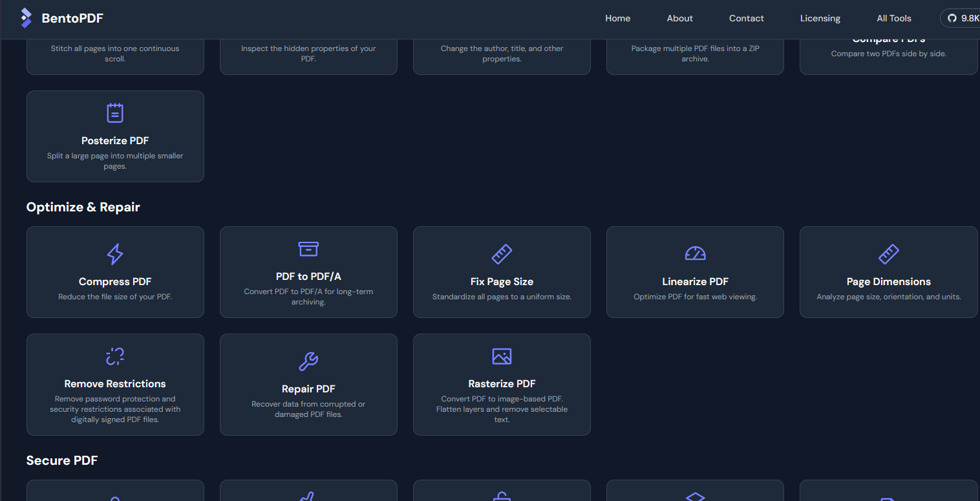The image size is (980, 501).
Task: Open the Licensing nav item
Action: tap(820, 18)
